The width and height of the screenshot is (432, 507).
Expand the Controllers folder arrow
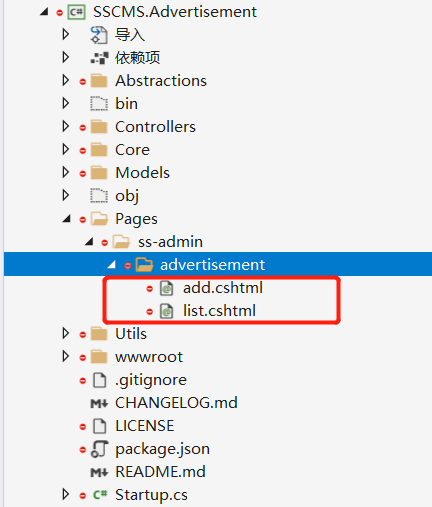(x=66, y=127)
